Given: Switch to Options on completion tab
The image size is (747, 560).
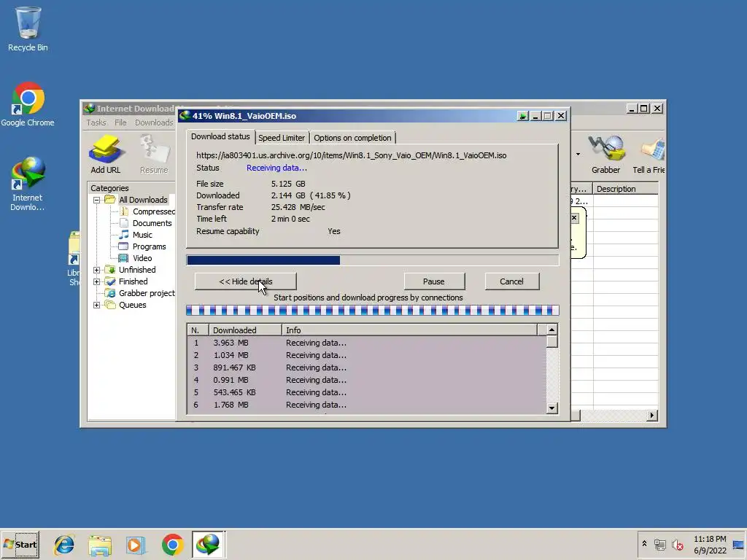Looking at the screenshot, I should coord(352,138).
